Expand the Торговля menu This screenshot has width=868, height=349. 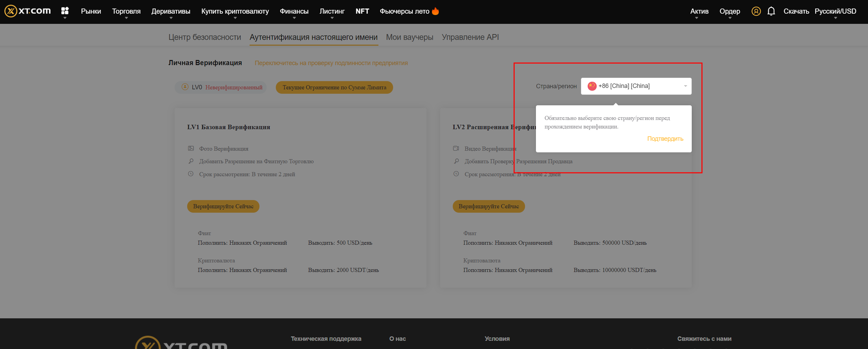(126, 11)
